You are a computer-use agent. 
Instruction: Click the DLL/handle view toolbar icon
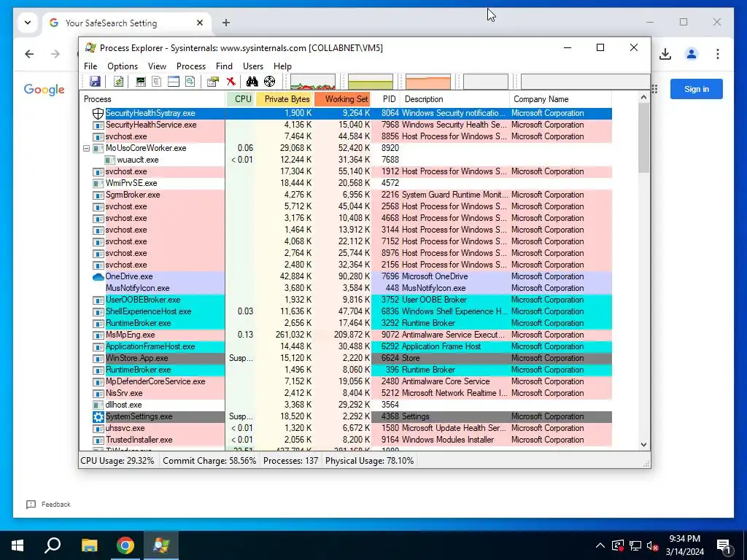point(190,82)
